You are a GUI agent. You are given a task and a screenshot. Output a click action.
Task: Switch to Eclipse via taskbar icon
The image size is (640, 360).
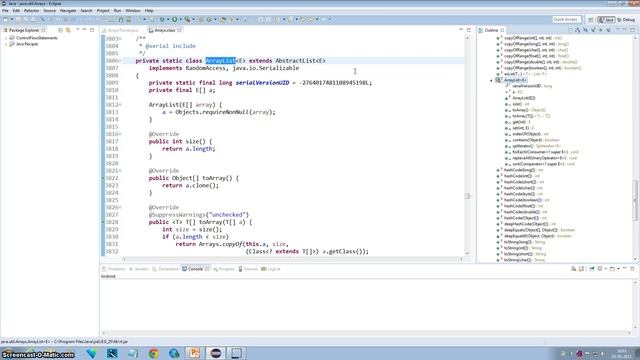point(216,353)
